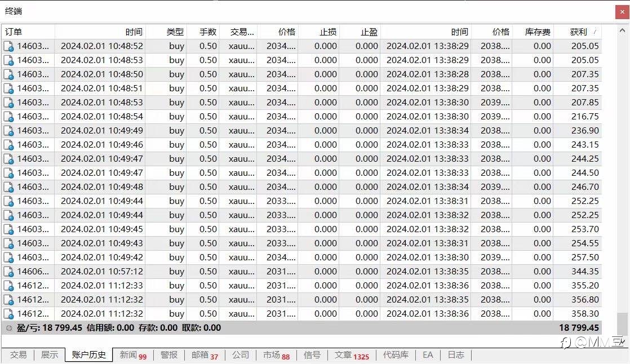
Task: Open the 展示 tab
Action: pyautogui.click(x=50, y=355)
